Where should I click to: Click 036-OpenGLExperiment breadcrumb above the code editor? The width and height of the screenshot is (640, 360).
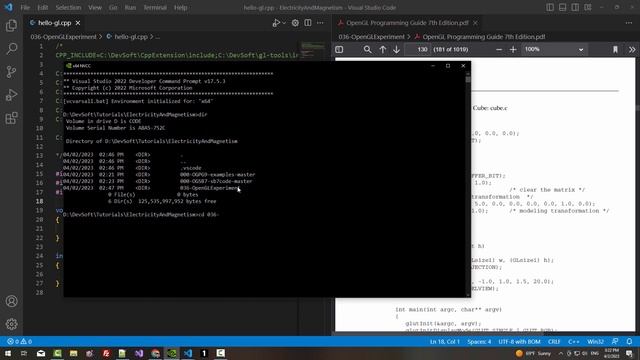tap(63, 37)
